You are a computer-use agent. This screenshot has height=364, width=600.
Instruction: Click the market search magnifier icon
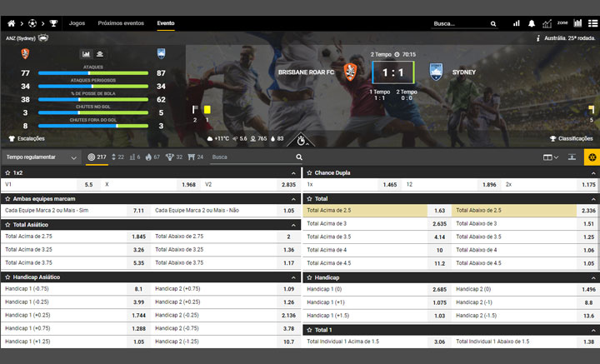point(299,157)
